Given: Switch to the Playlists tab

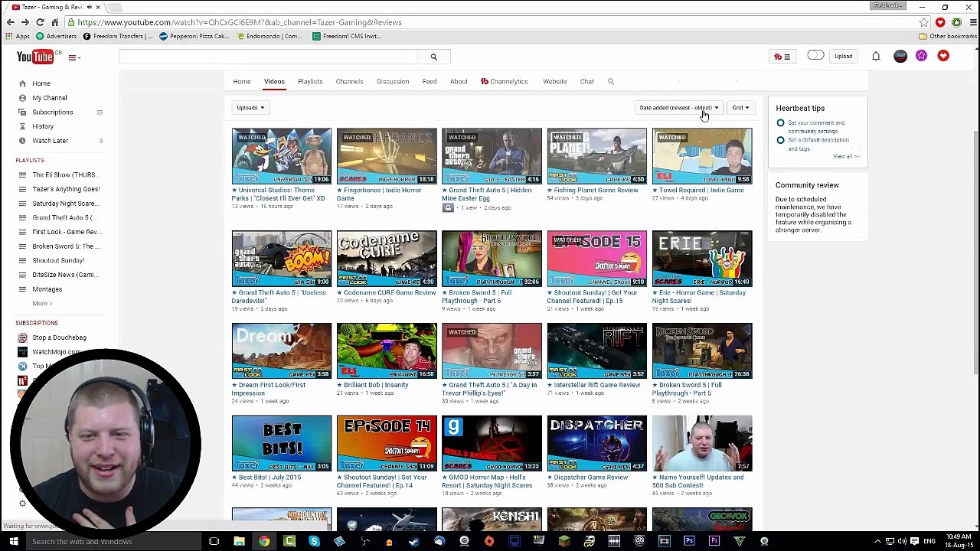Looking at the screenshot, I should [x=310, y=81].
